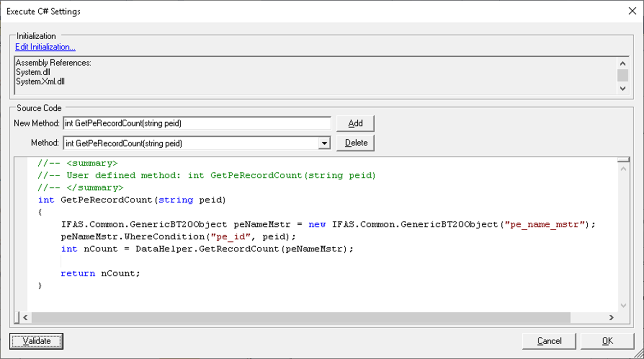Expand the Method dropdown arrow
Screen dimensions: 644x359
point(325,144)
